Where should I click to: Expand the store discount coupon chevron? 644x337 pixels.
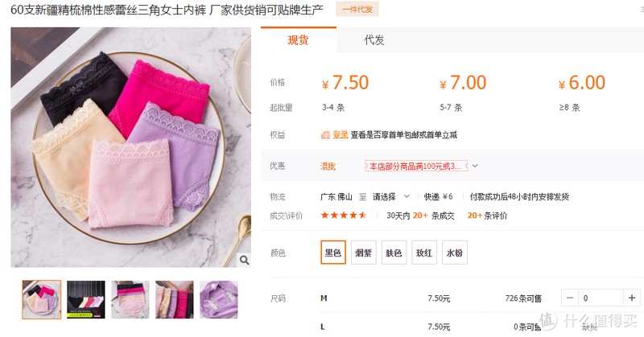475,166
